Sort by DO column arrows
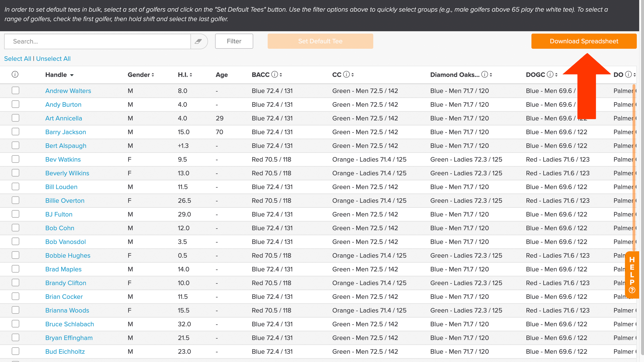The width and height of the screenshot is (644, 362). coord(634,75)
